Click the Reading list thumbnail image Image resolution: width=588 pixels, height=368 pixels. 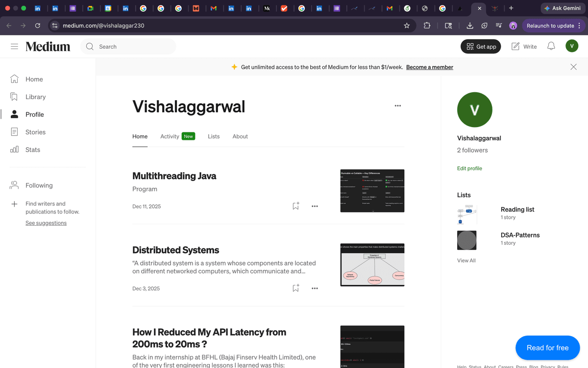pyautogui.click(x=467, y=214)
